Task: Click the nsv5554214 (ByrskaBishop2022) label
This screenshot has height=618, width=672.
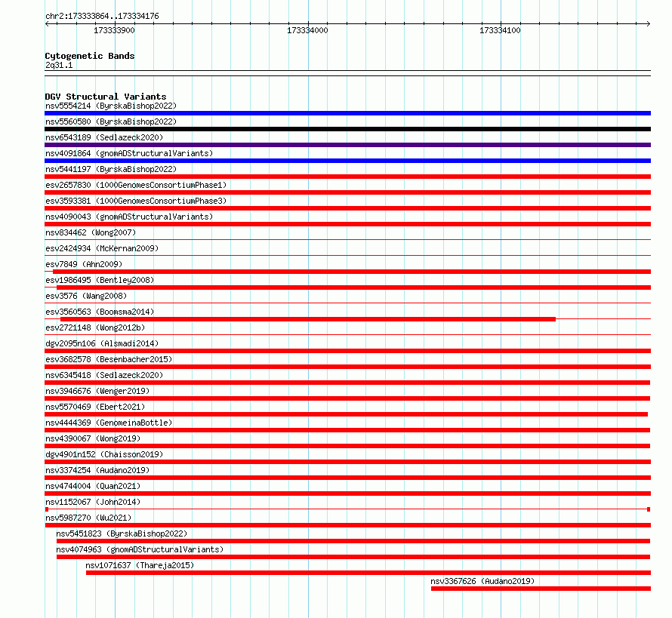Action: point(111,106)
